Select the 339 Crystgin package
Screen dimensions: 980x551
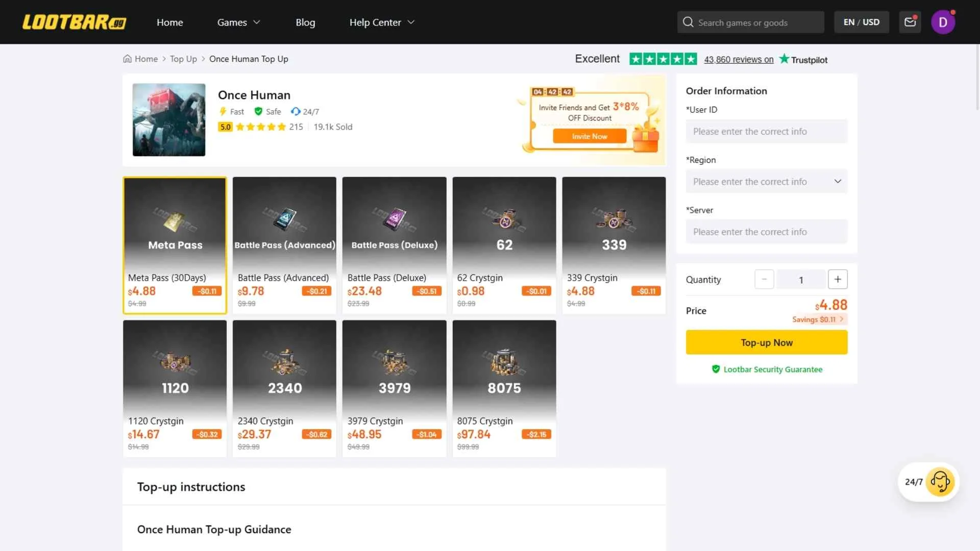click(x=614, y=245)
